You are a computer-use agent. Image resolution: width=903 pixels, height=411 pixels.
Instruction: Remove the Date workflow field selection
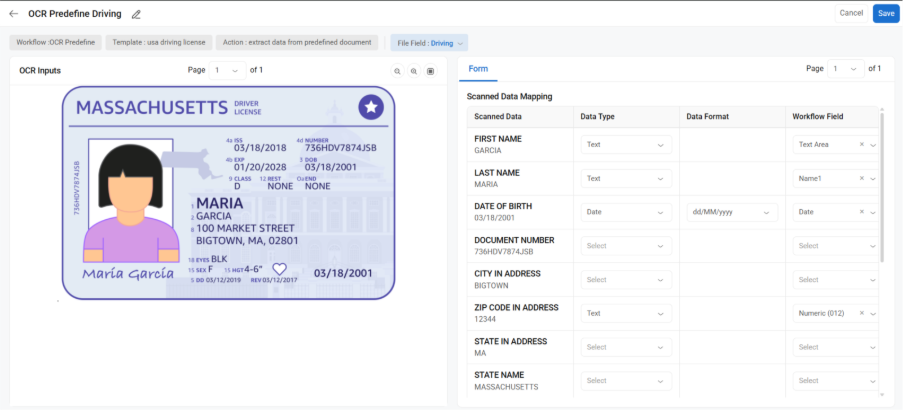(861, 212)
